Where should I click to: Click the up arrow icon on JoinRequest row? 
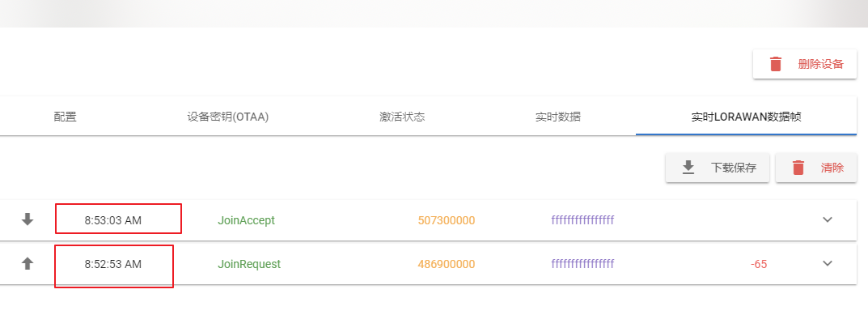28,264
